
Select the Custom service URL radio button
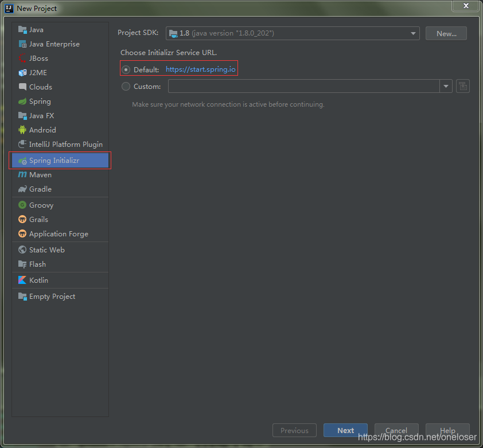coord(126,86)
